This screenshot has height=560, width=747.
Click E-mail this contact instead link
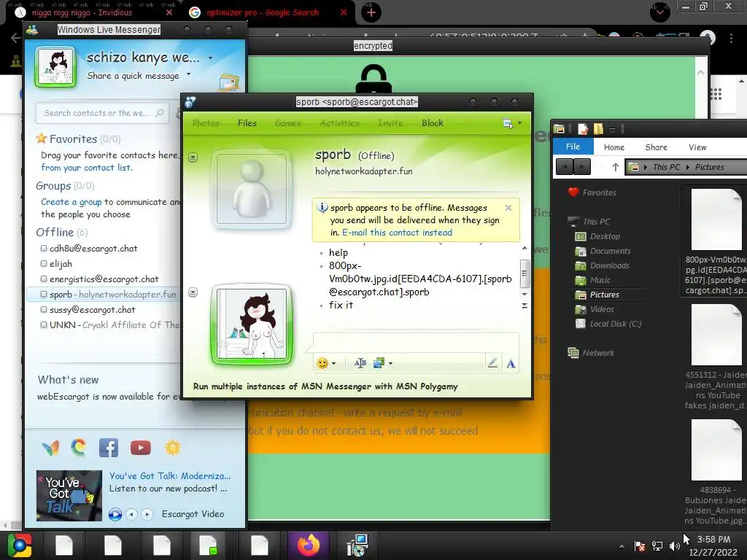[x=397, y=233]
